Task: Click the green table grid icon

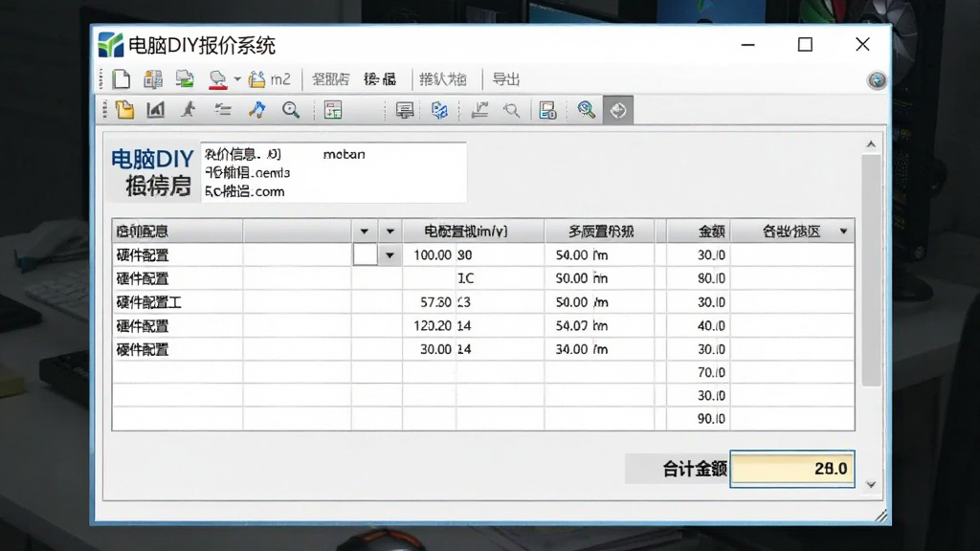Action: tap(333, 110)
